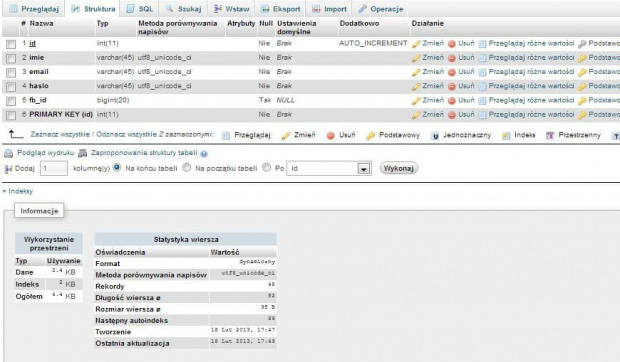Click the pencil Zmień icon in imie row
The image size is (620, 362).
coord(416,58)
